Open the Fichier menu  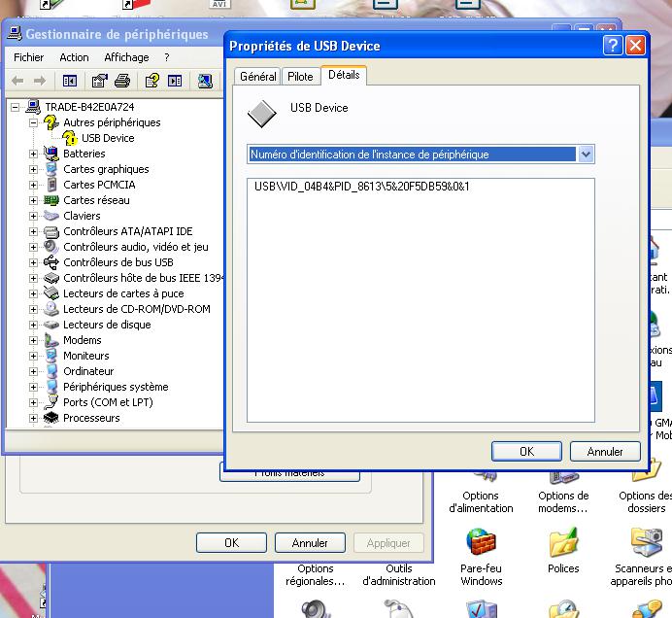click(x=29, y=57)
